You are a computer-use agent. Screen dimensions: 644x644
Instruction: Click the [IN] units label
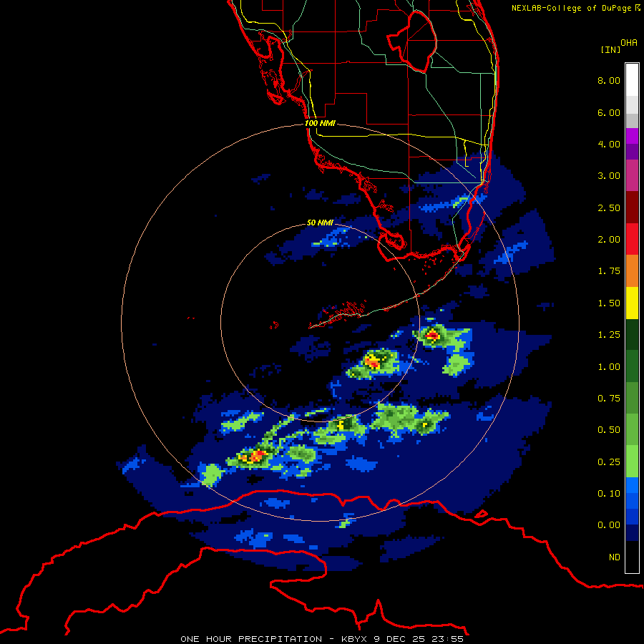[x=610, y=49]
